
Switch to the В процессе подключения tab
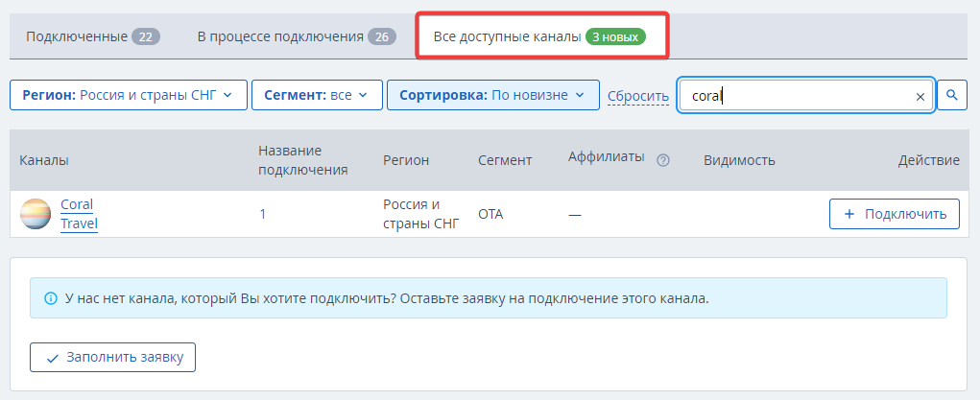tap(297, 36)
